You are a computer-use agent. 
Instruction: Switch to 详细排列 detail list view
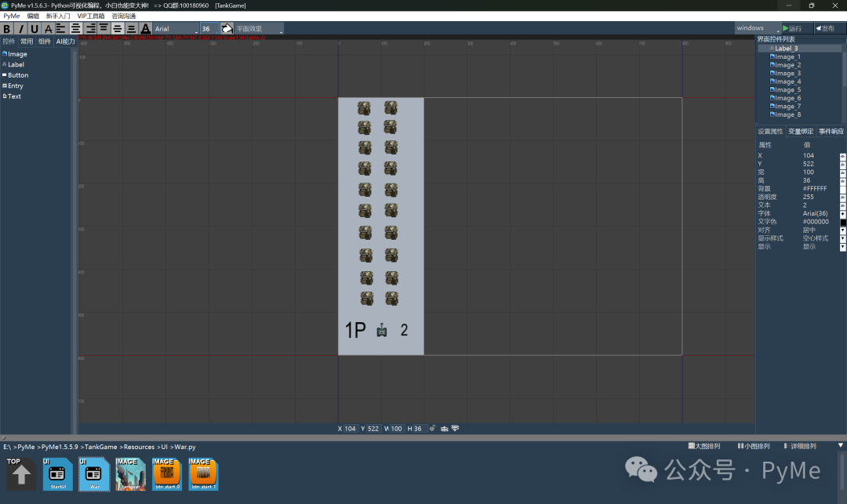click(800, 446)
